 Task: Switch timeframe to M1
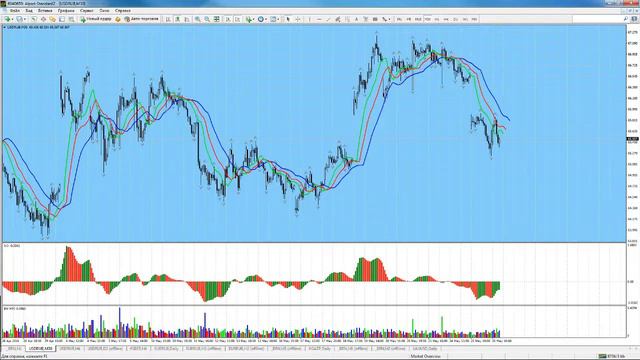click(x=399, y=19)
